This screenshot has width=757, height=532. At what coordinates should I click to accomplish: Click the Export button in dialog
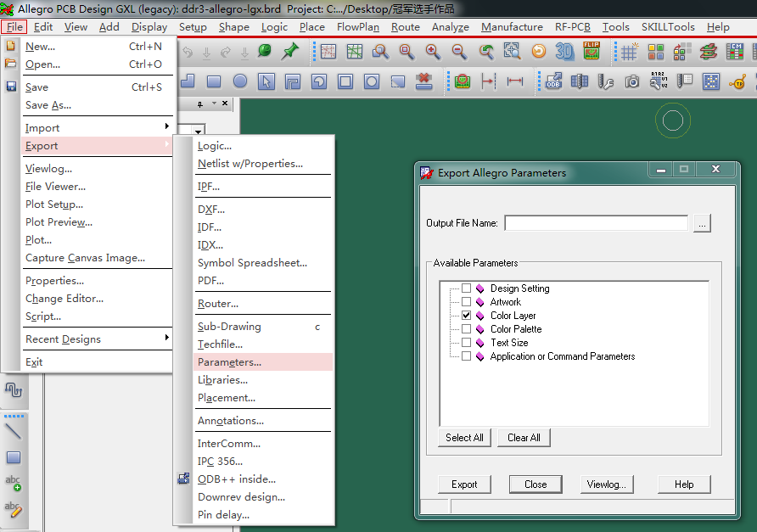click(x=464, y=484)
